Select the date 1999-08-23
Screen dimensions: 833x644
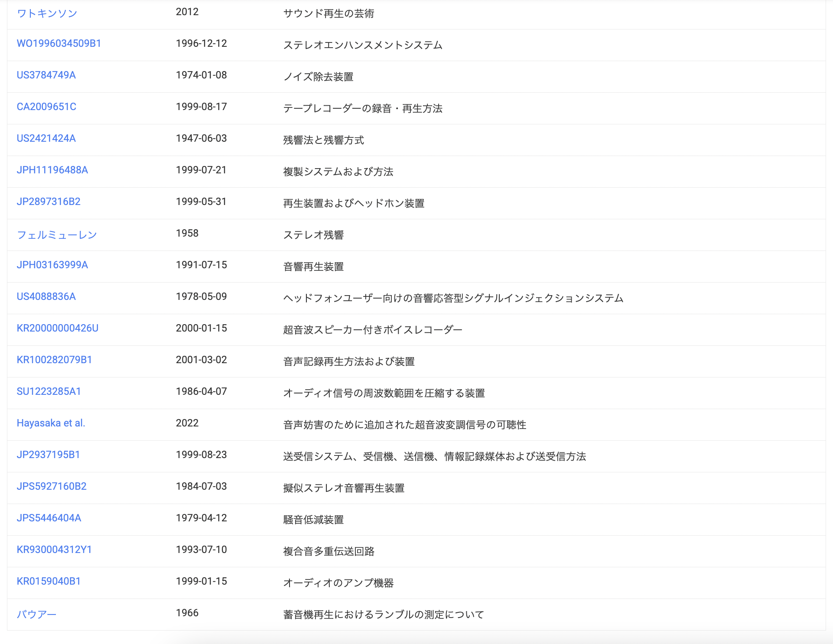point(202,455)
